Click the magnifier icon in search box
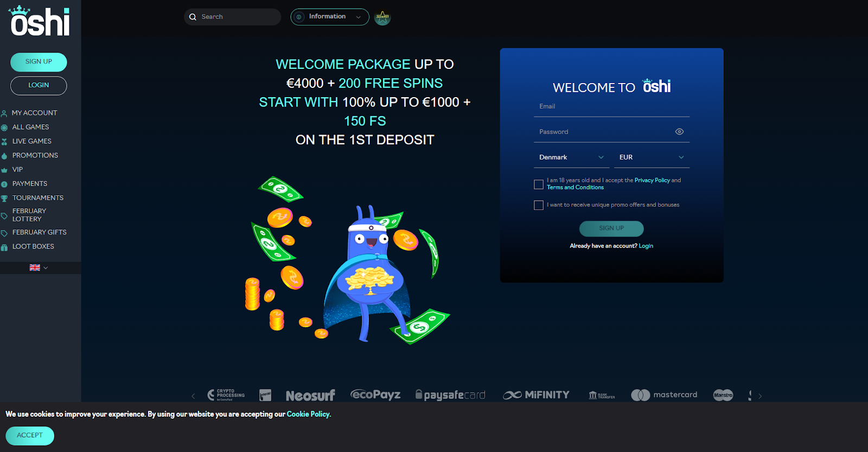 coord(193,17)
